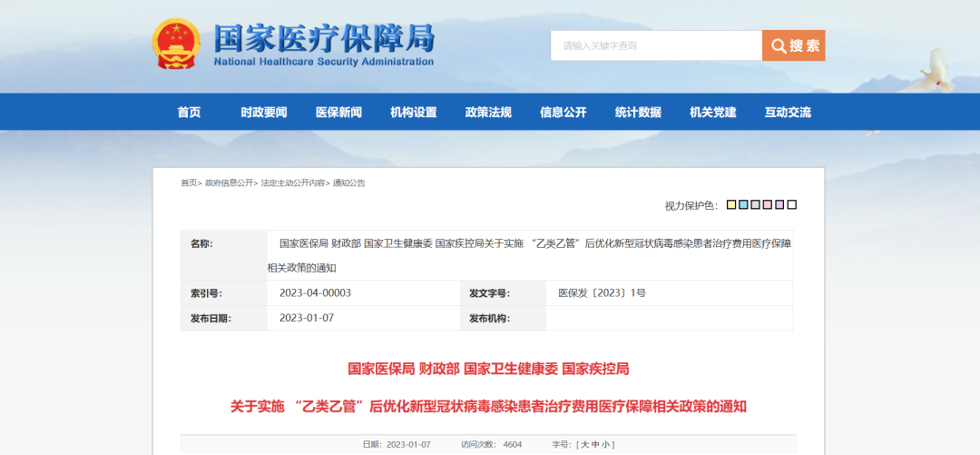The image size is (980, 455).
Task: Click the 国家医疗保障局 site title
Action: pyautogui.click(x=324, y=39)
